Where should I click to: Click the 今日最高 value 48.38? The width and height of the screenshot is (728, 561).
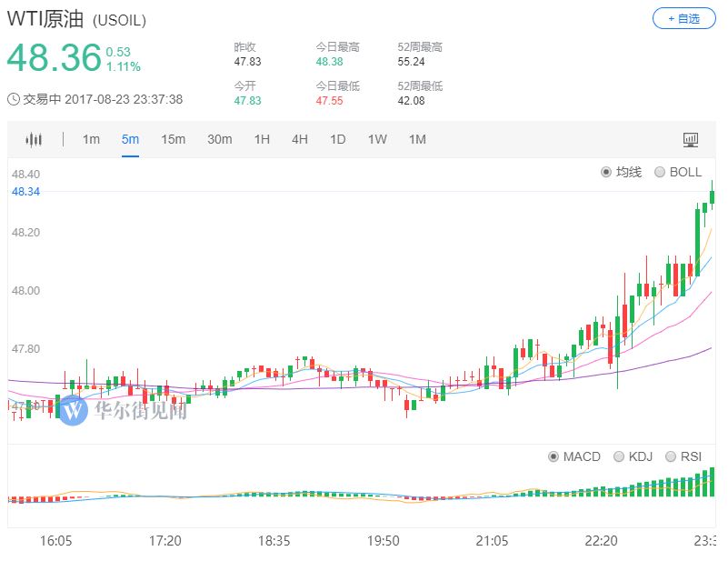pyautogui.click(x=329, y=61)
